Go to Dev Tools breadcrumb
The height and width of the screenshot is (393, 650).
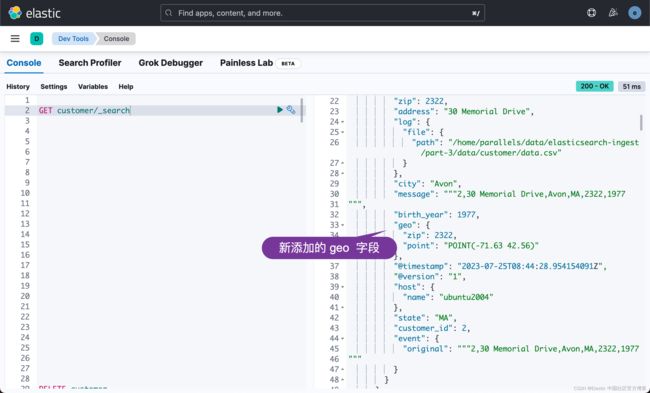coord(73,39)
